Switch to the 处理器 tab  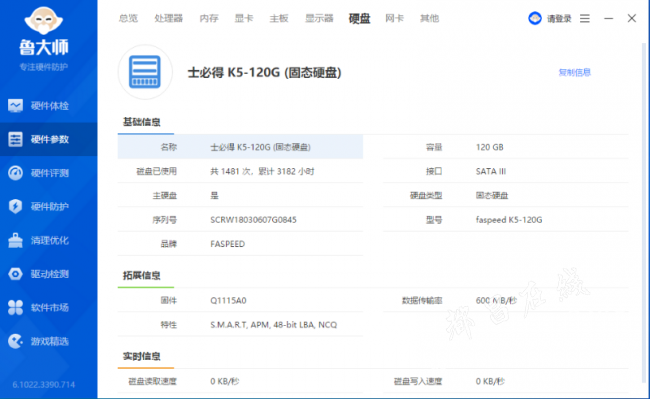(168, 18)
